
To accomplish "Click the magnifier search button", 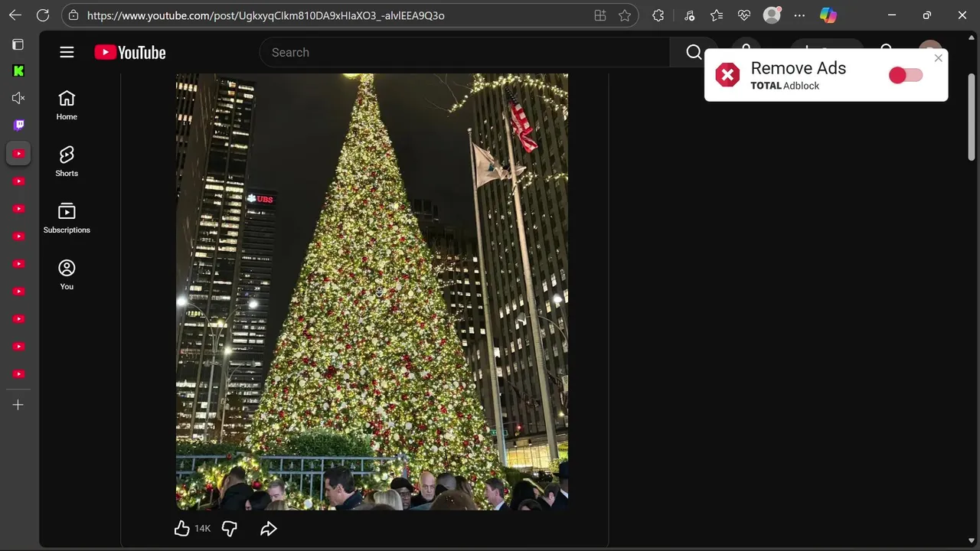I will 694,52.
